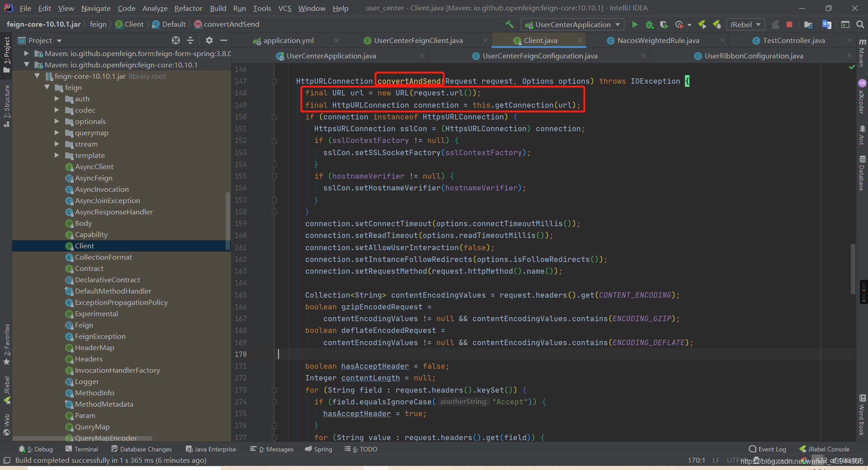Open the Refactor menu

[188, 8]
